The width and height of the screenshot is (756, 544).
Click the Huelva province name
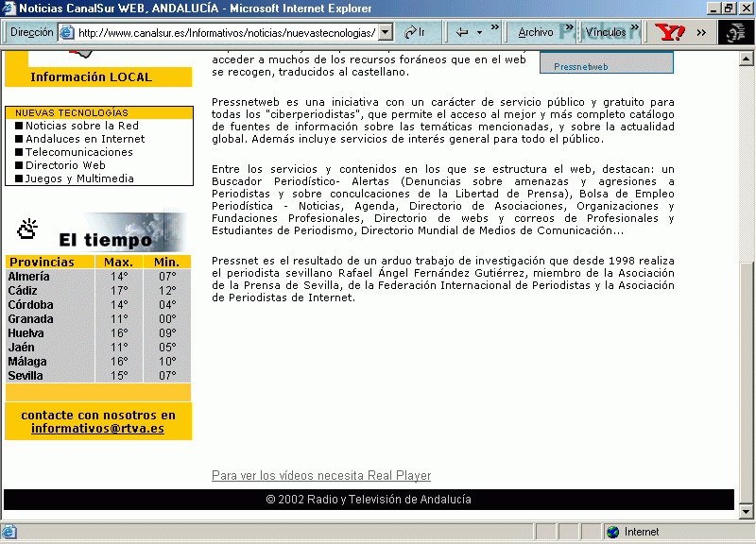coord(26,333)
